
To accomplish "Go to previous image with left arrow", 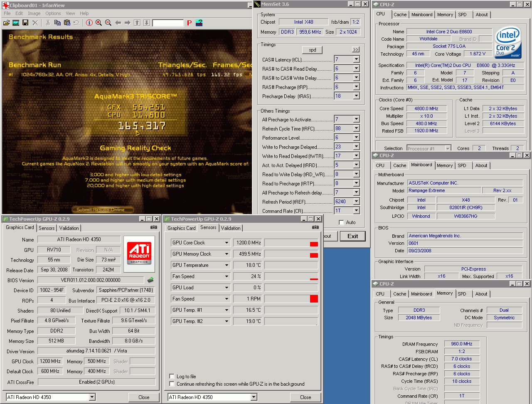I will pyautogui.click(x=118, y=23).
